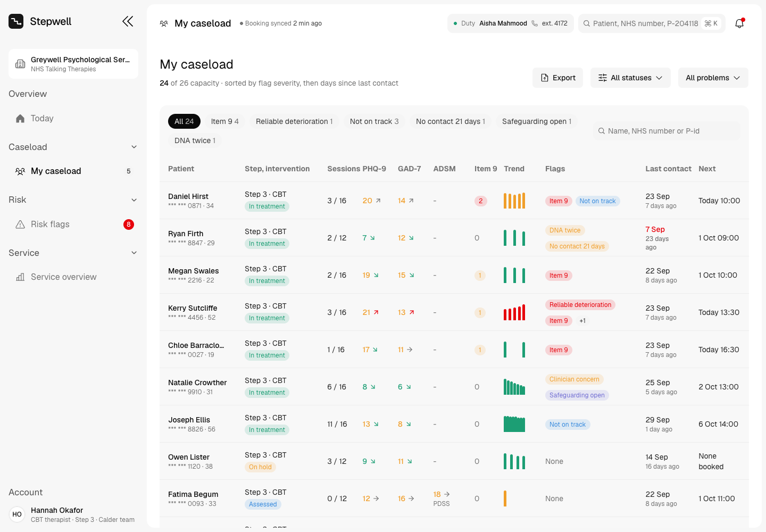Sort by the Last contact column header
Viewport: 766px width, 532px height.
pos(668,169)
